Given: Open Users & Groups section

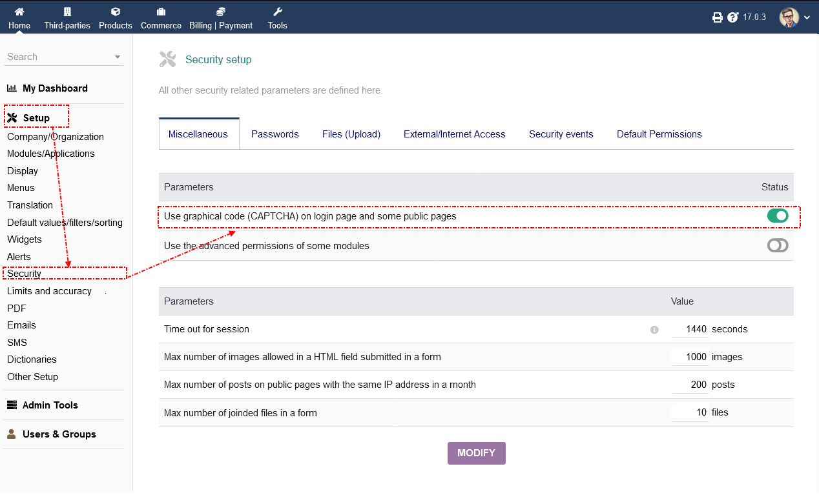Looking at the screenshot, I should pyautogui.click(x=59, y=434).
